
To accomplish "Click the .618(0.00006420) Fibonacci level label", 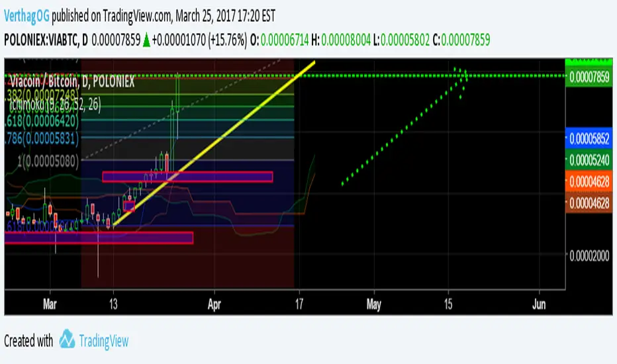I will (x=42, y=120).
